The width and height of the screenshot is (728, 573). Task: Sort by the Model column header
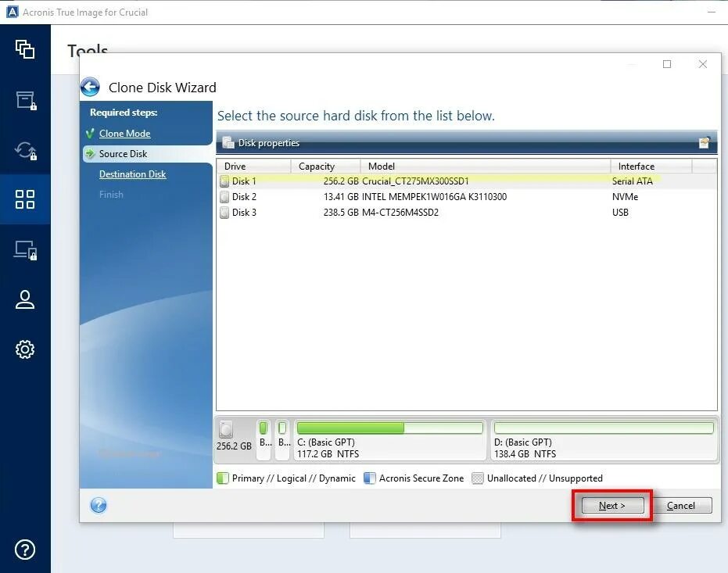tap(485, 166)
